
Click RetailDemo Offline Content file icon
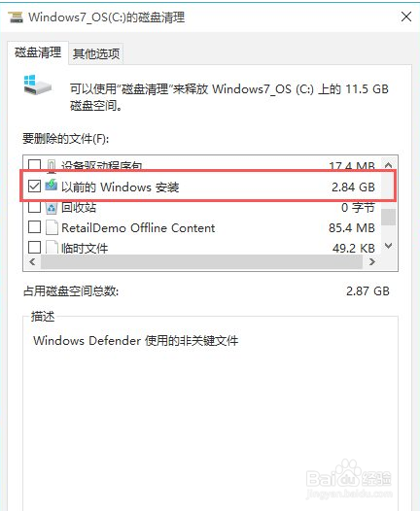[52, 227]
